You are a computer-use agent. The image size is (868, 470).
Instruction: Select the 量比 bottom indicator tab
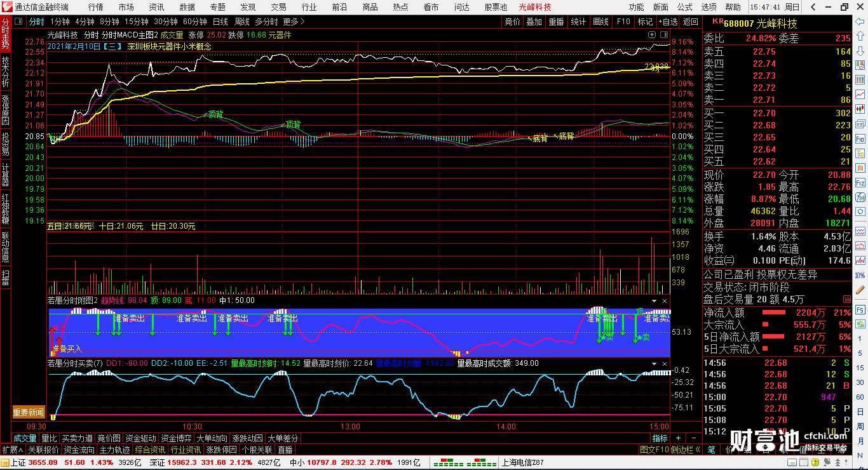tap(49, 438)
